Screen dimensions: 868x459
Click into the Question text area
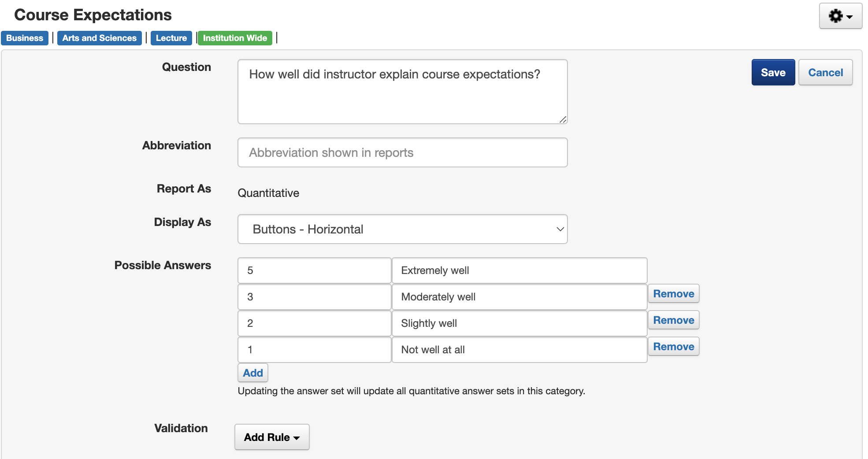[402, 92]
